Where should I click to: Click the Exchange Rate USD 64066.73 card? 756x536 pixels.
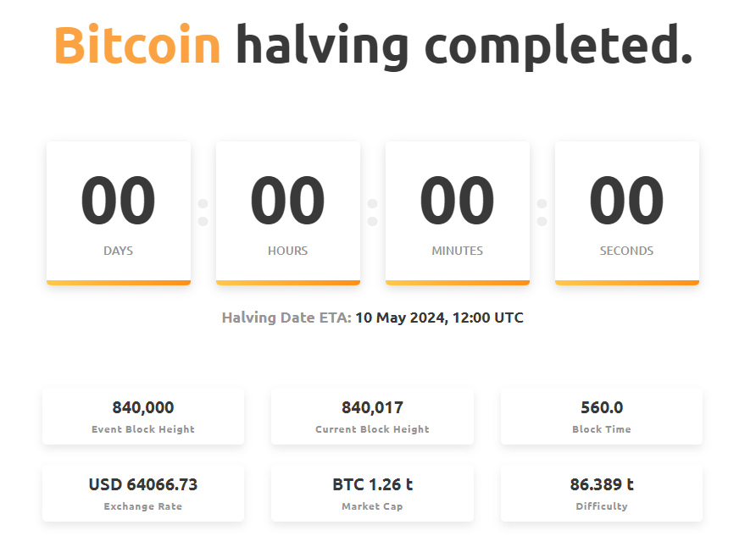143,493
